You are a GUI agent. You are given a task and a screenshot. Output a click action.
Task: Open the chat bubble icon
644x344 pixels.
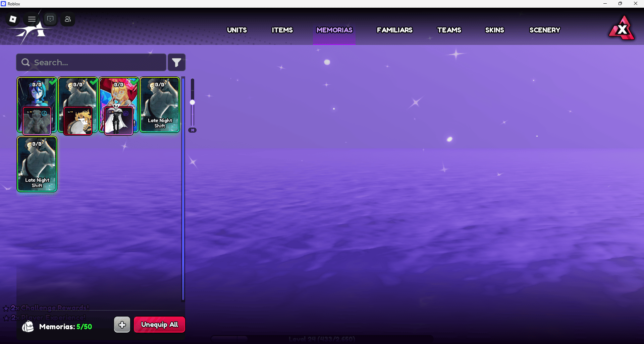[x=50, y=19]
